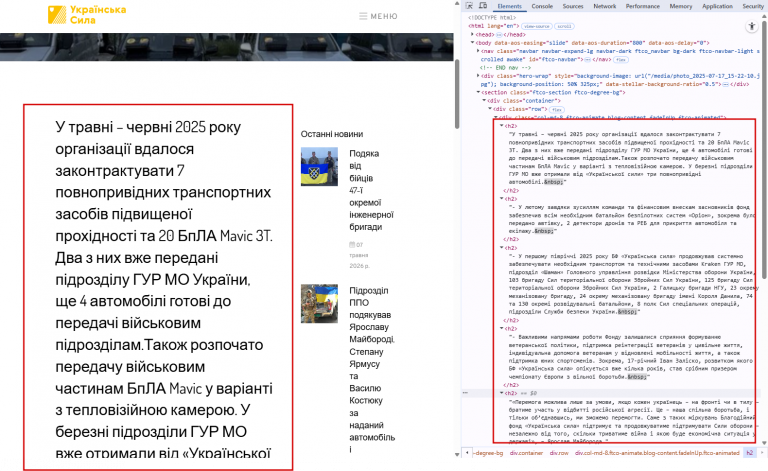Expand the nav navbar element

click(479, 51)
